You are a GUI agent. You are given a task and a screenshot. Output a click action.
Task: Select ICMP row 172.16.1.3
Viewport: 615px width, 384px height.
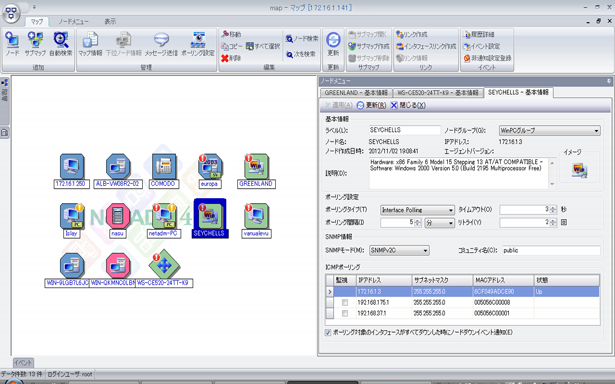(463, 292)
